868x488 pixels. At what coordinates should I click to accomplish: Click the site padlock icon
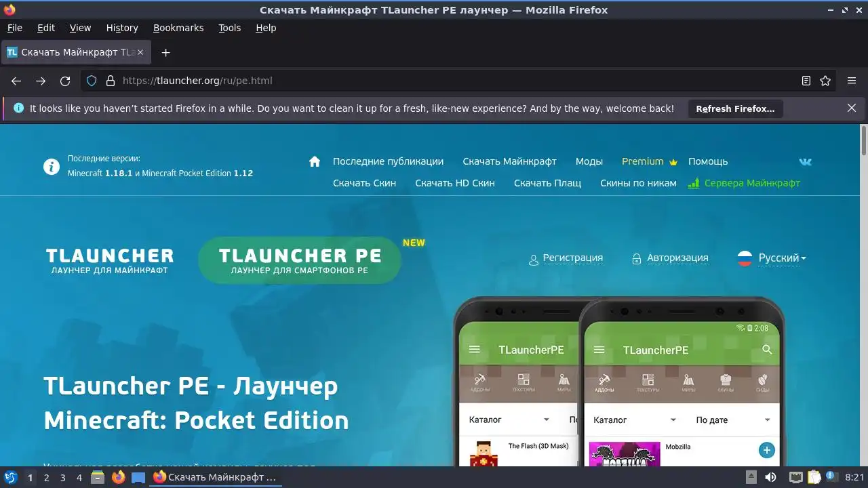tap(111, 81)
